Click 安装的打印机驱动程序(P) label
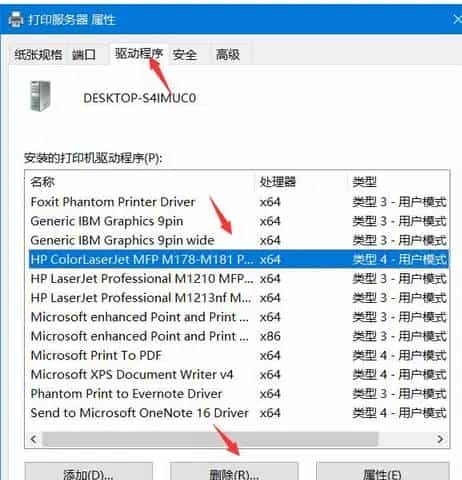Viewport: 462px width, 480px height. 93,158
